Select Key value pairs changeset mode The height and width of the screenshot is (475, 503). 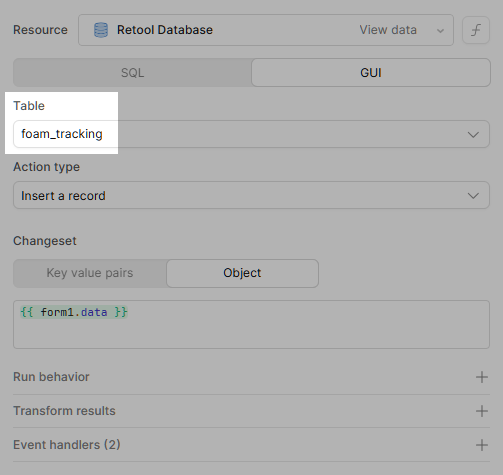pos(90,273)
